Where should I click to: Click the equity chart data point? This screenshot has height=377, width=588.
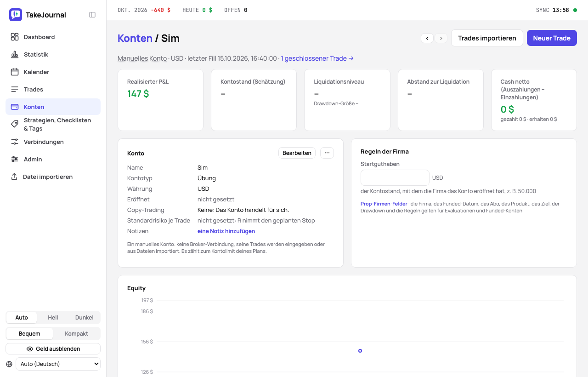pos(360,351)
